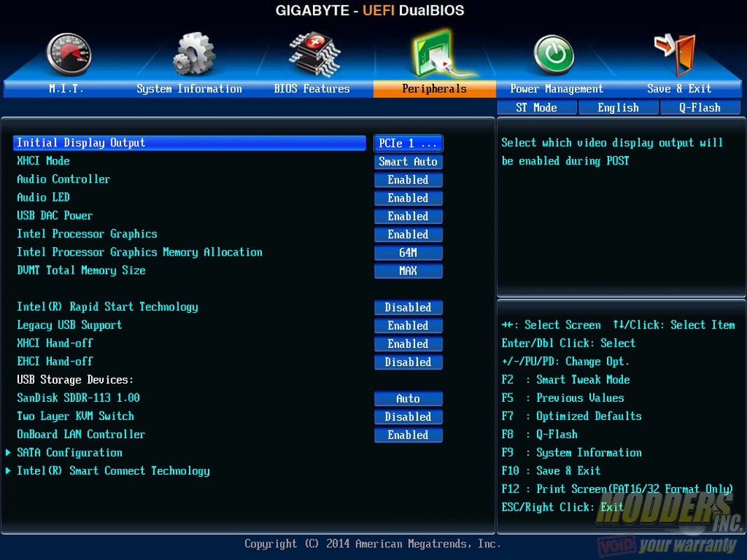Click the F8 Q-Flash help line
The width and height of the screenshot is (747, 560).
(539, 434)
